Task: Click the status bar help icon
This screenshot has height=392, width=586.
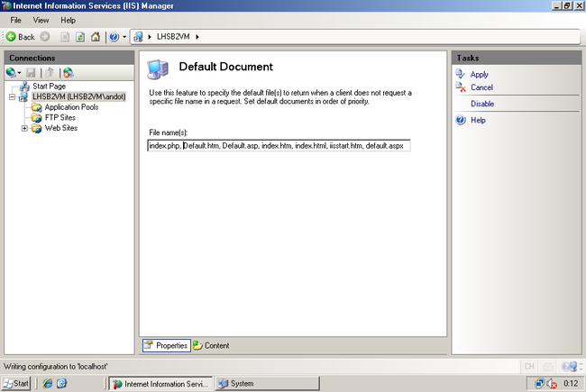Action: 570,367
